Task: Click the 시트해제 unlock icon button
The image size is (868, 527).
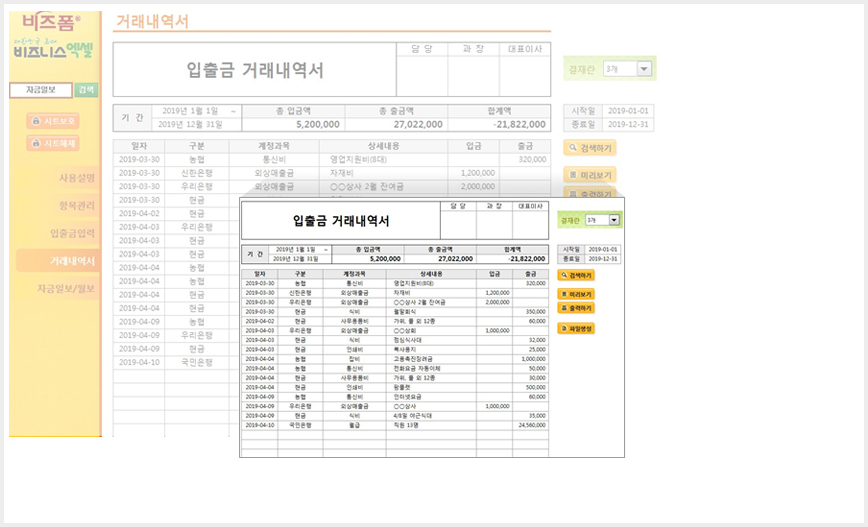Action: click(x=53, y=143)
